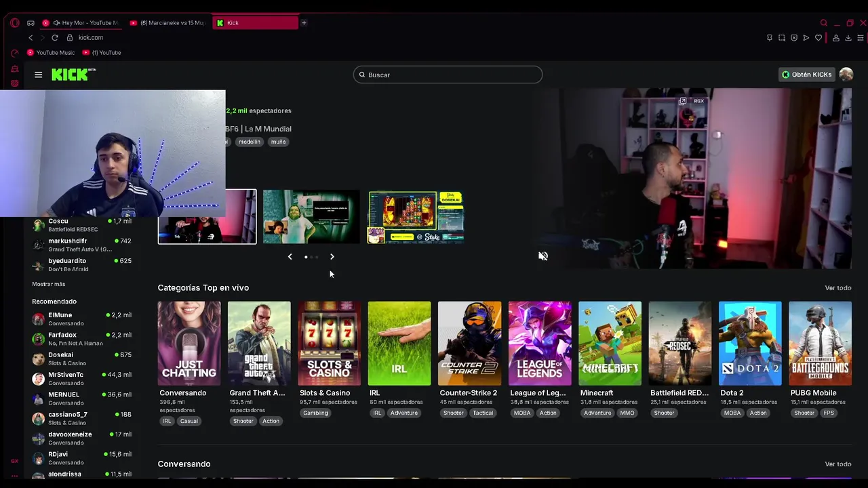
Task: Select the Tactical tag under Counter-Strike 2
Action: click(x=483, y=413)
